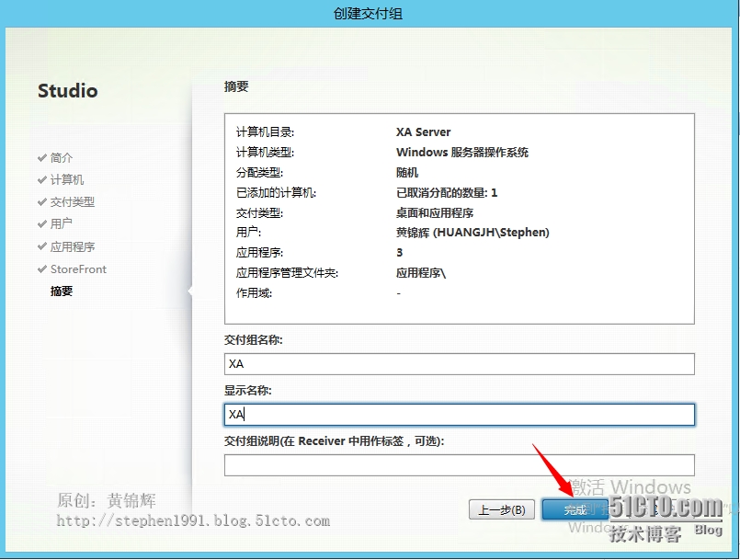Click the 随机 allocation type value

click(407, 173)
